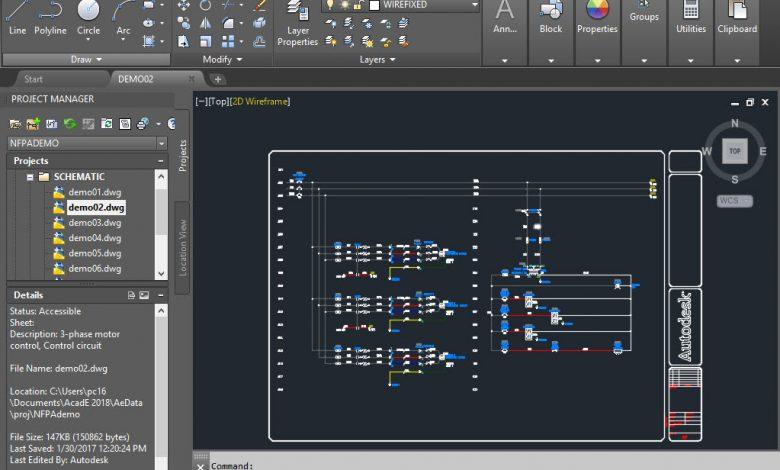Collapse the Details section

point(161,295)
